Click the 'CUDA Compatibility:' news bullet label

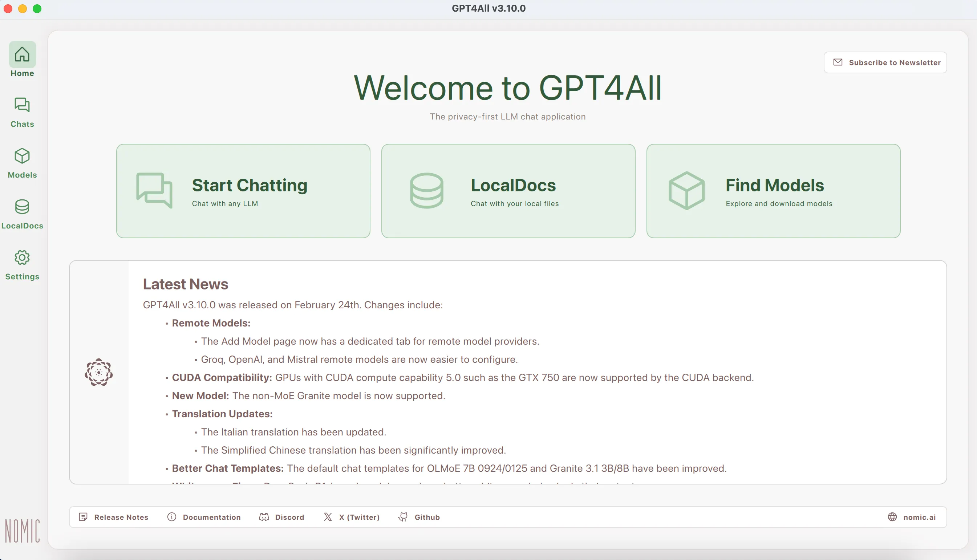pyautogui.click(x=222, y=377)
